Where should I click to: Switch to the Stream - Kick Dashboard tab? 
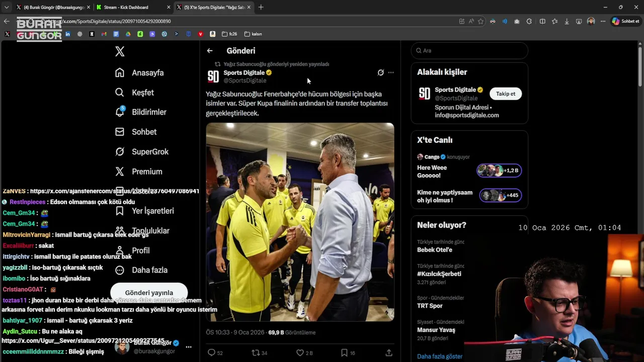tap(126, 8)
